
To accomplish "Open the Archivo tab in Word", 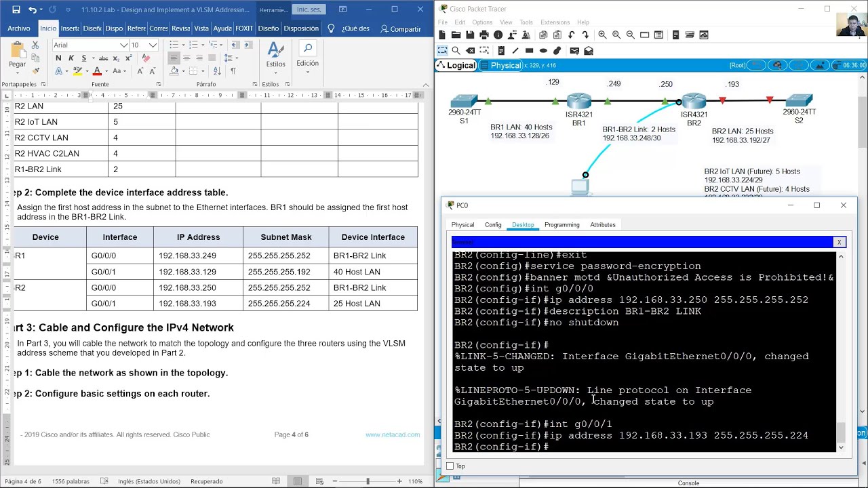I will [x=19, y=28].
